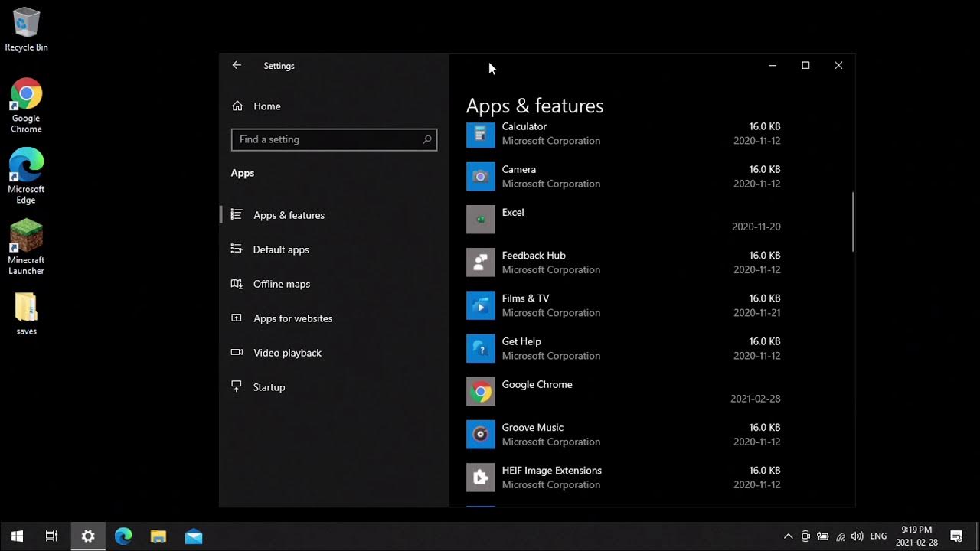980x551 pixels.
Task: Select the HEIF Image Extensions entry name
Action: [552, 470]
